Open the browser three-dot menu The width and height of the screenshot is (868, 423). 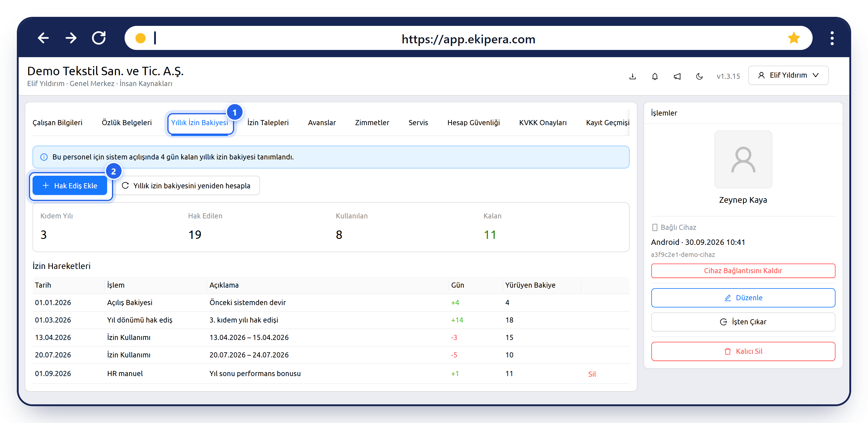(832, 38)
